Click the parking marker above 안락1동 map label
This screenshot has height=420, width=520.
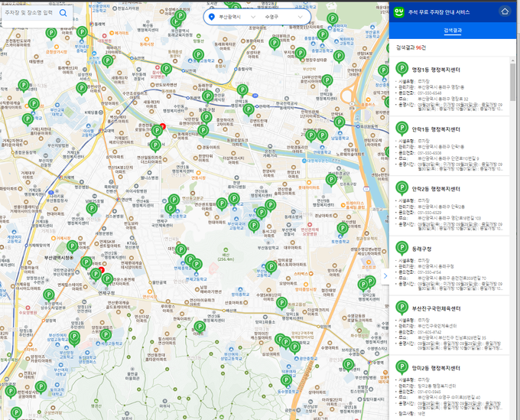click(x=242, y=90)
